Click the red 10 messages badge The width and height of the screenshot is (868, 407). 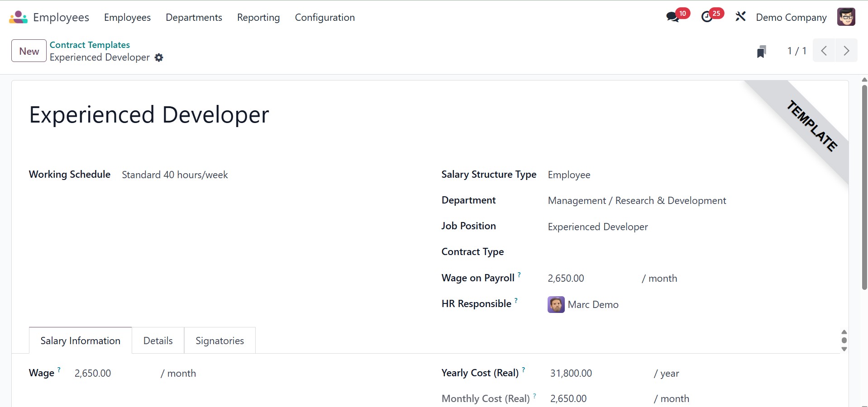[683, 13]
